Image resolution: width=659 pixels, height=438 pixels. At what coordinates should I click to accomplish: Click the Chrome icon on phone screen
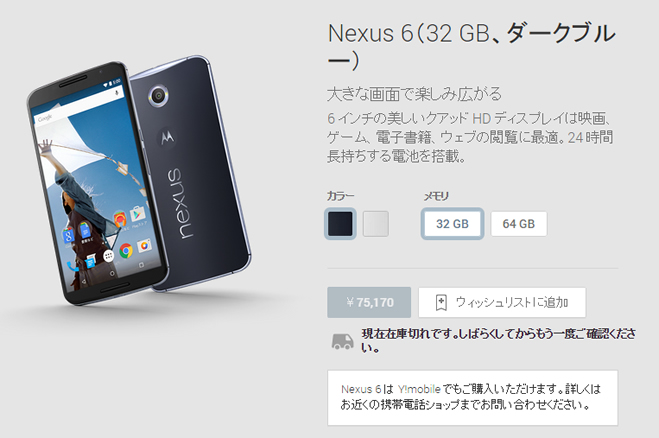(126, 251)
